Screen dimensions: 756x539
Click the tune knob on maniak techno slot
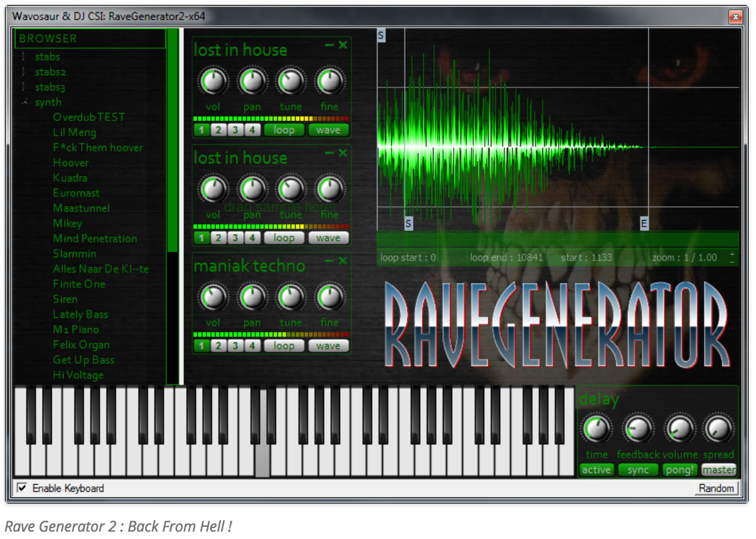[x=291, y=298]
